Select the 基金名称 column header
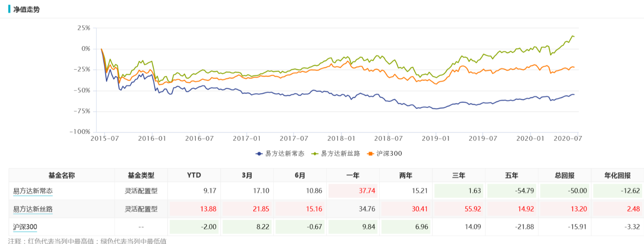 coord(62,176)
